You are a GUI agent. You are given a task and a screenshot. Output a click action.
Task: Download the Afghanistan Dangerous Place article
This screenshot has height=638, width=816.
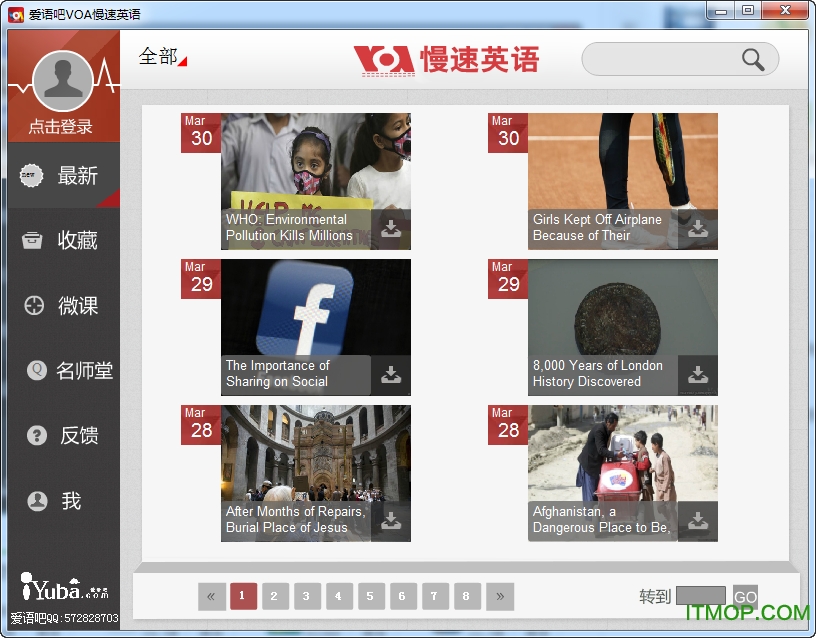[x=698, y=521]
